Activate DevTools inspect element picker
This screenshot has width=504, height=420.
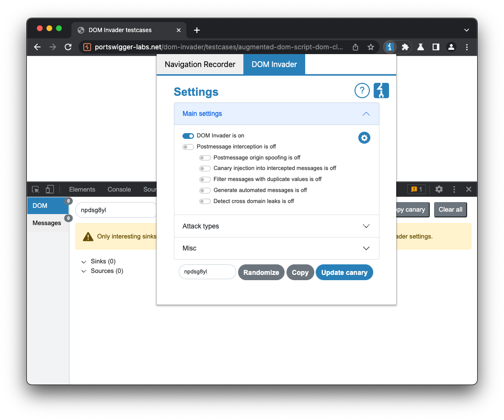click(35, 190)
